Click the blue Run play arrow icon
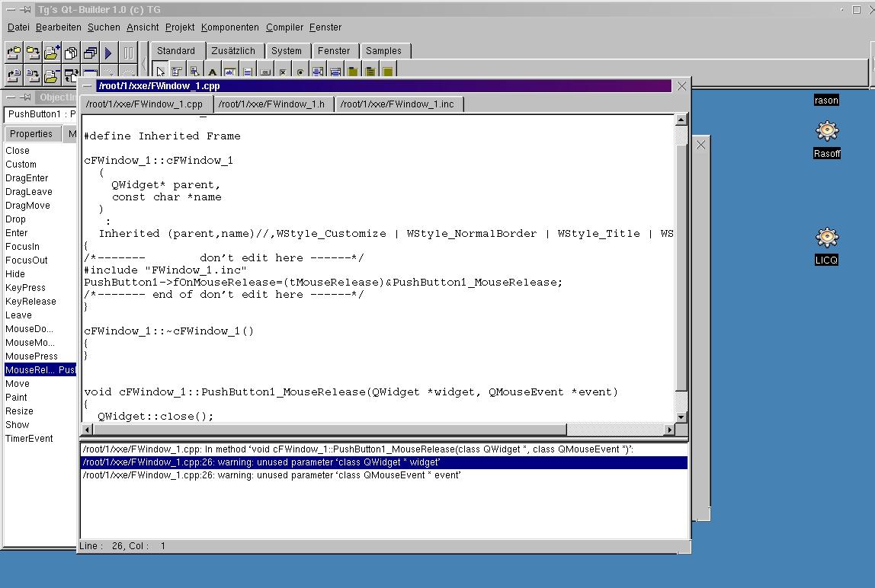Screen dimensions: 875x588 tap(108, 53)
